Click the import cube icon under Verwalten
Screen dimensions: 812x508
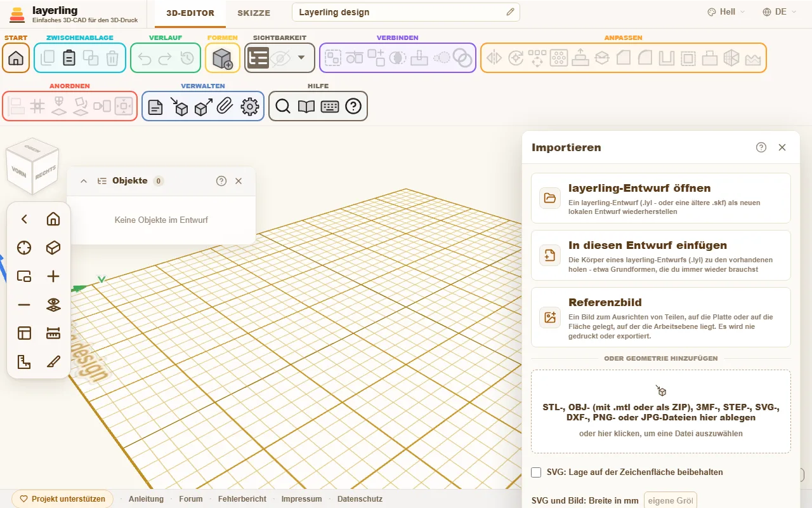tap(180, 106)
